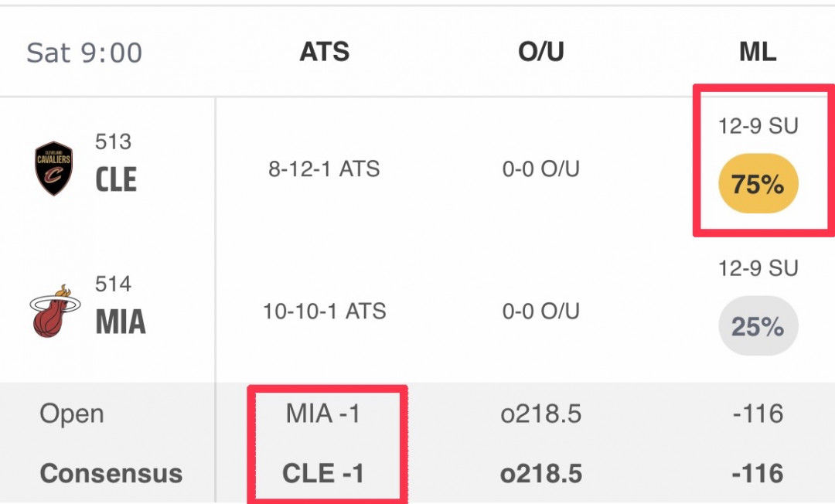Click the Consensus row label
The image size is (835, 504).
tap(111, 473)
